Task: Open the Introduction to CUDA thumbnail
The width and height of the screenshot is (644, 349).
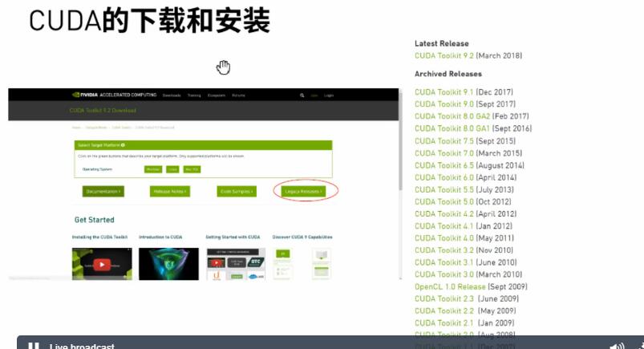Action: coord(168,262)
